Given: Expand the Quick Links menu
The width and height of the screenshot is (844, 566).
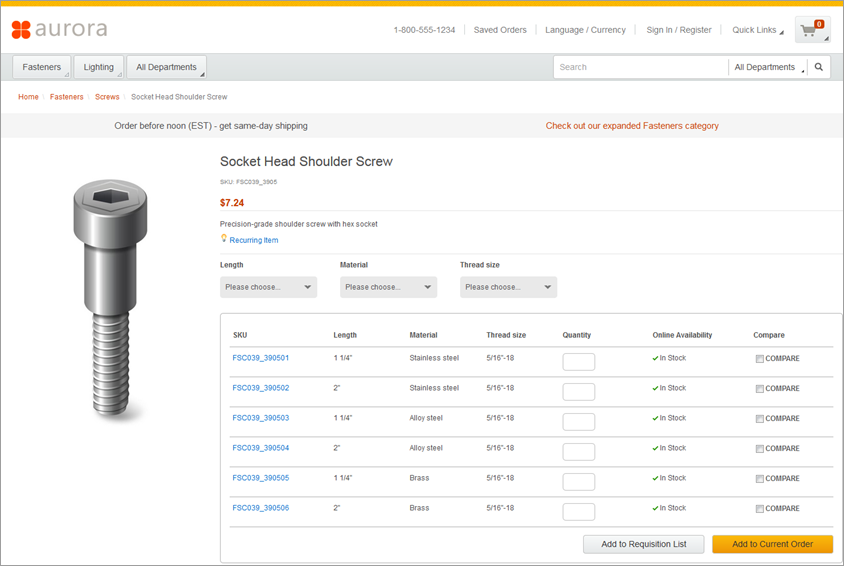Looking at the screenshot, I should [757, 30].
